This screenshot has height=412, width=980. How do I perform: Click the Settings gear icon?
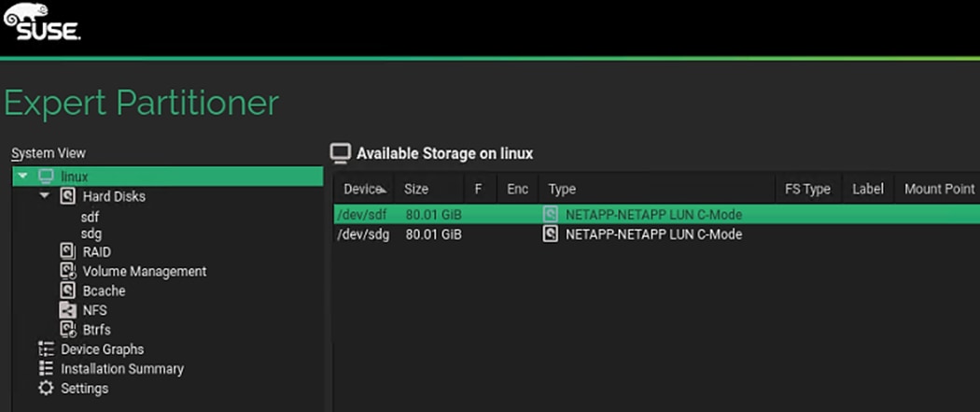(46, 389)
